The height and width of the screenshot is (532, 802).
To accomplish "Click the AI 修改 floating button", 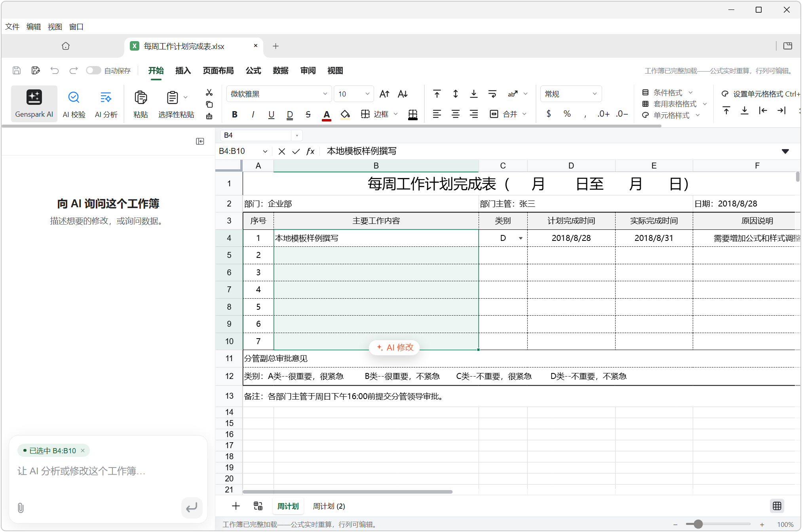I will point(395,347).
